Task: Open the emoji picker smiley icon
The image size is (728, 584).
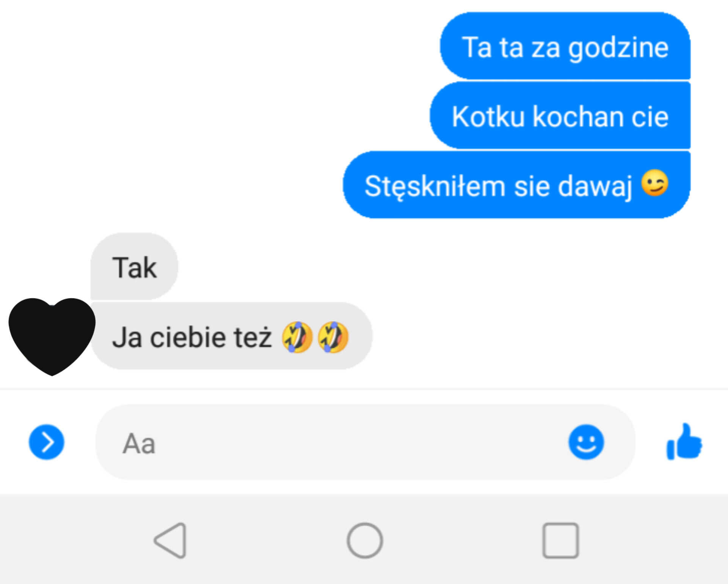Action: pyautogui.click(x=586, y=442)
